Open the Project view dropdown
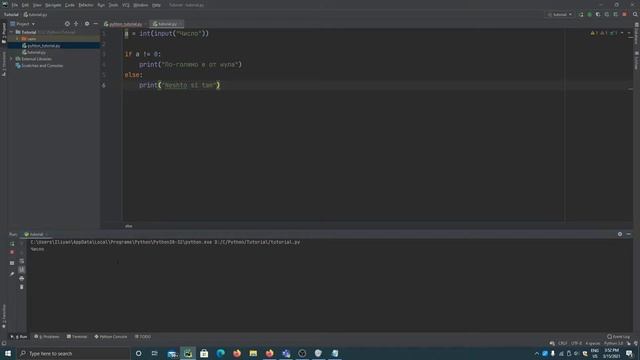Image resolution: width=640 pixels, height=360 pixels. click(23, 24)
